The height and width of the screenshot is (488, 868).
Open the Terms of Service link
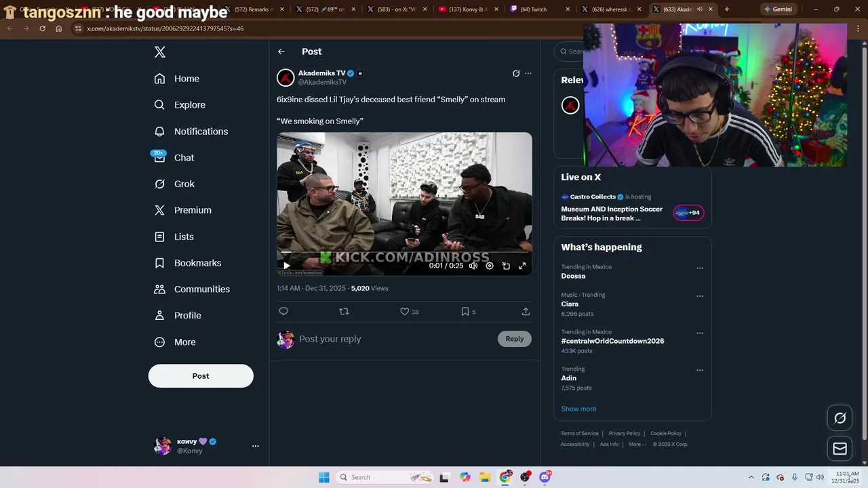[x=580, y=434]
